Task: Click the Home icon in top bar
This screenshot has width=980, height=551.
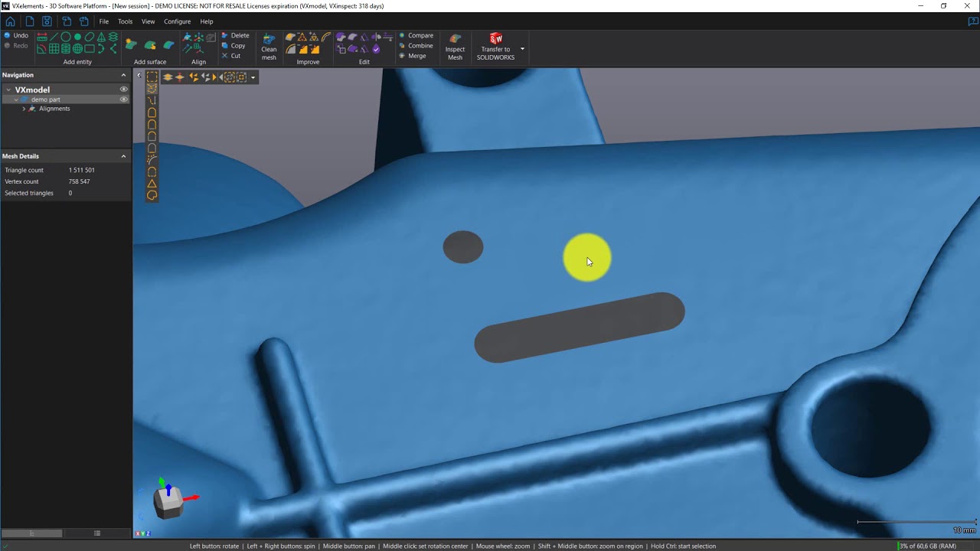Action: point(10,21)
